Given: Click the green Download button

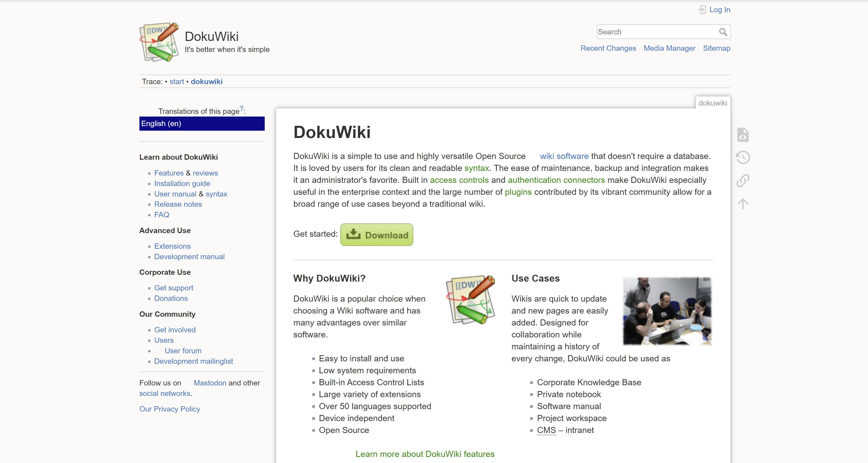Looking at the screenshot, I should coord(377,235).
